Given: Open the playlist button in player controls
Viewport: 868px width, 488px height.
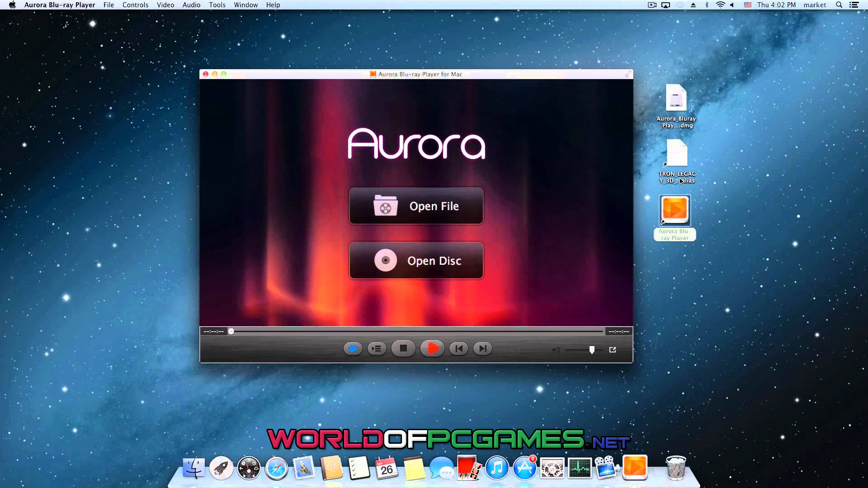Looking at the screenshot, I should click(x=377, y=349).
